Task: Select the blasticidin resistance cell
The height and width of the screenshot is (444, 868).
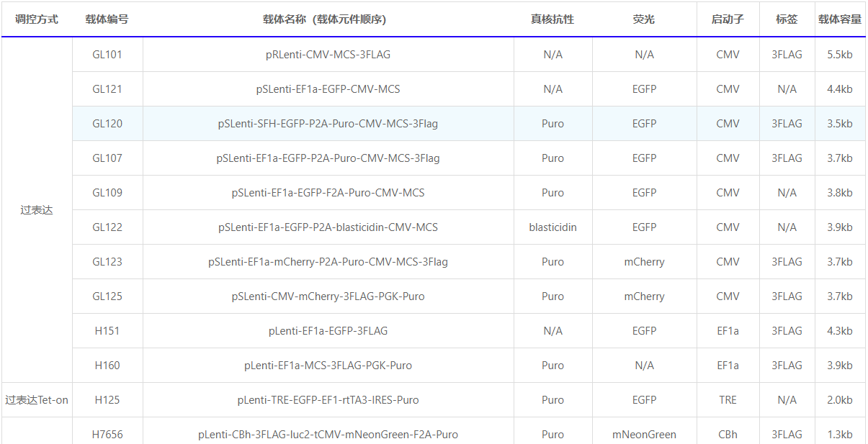Action: click(x=552, y=227)
